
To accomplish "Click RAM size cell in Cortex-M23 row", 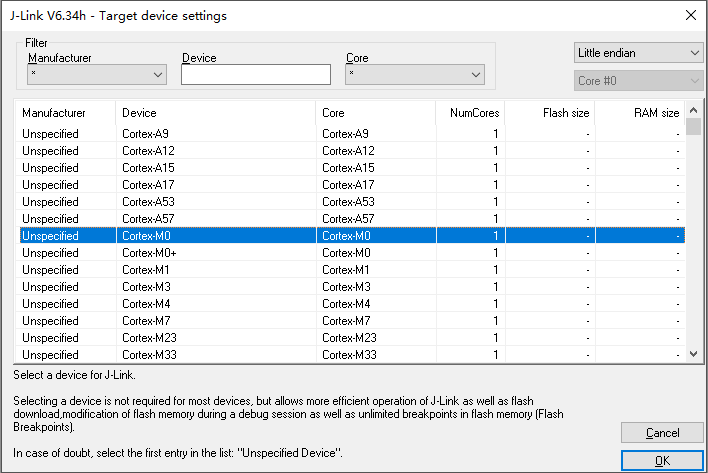I will pyautogui.click(x=640, y=338).
